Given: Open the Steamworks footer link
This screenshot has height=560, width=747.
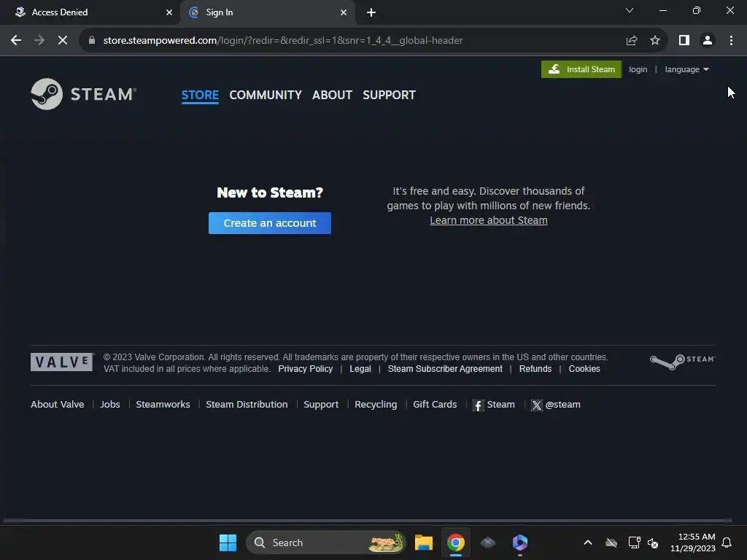Looking at the screenshot, I should 163,404.
